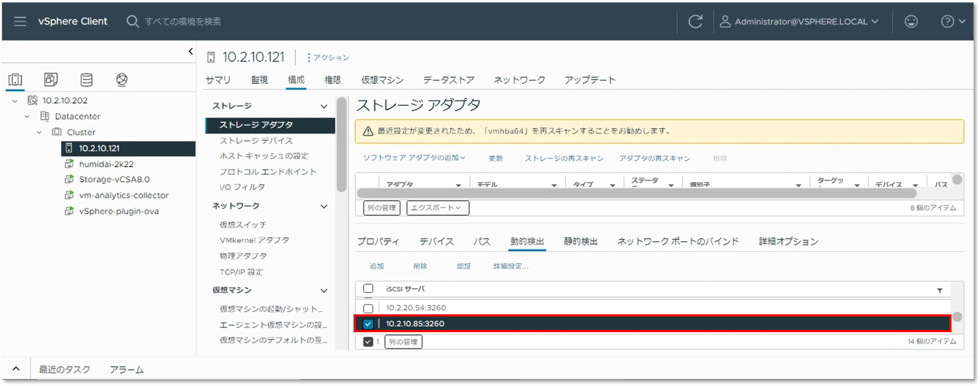The height and width of the screenshot is (386, 980).
Task: Click VM icon beside humidai-2k22
Action: [x=69, y=164]
